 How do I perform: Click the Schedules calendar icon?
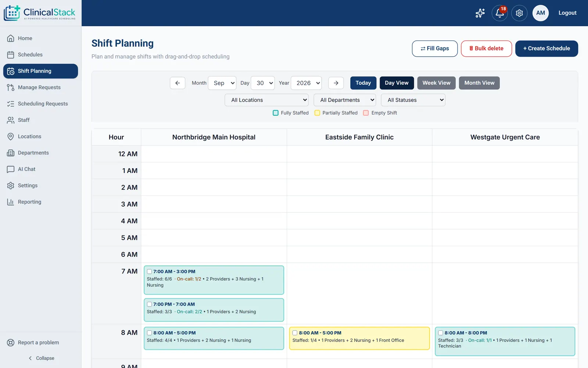pos(11,54)
